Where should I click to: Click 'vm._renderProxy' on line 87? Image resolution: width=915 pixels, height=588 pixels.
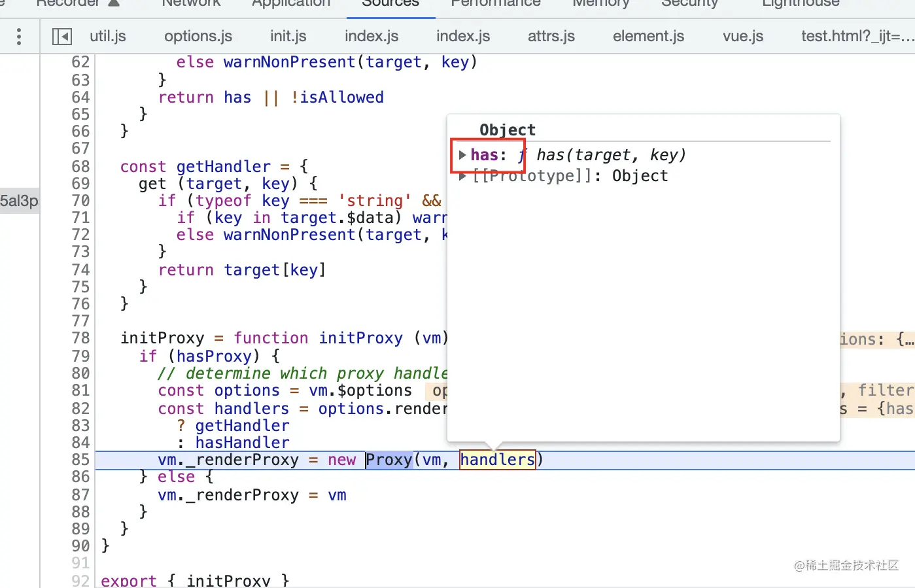228,495
